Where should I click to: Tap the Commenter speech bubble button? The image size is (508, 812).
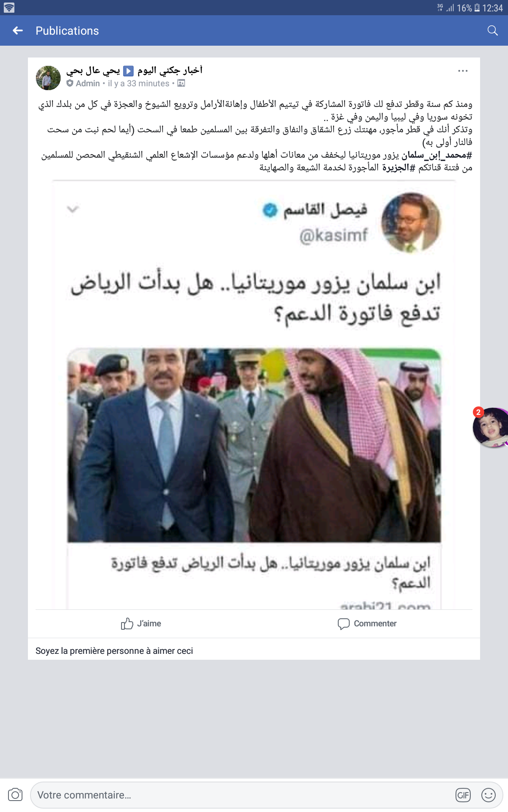[367, 623]
